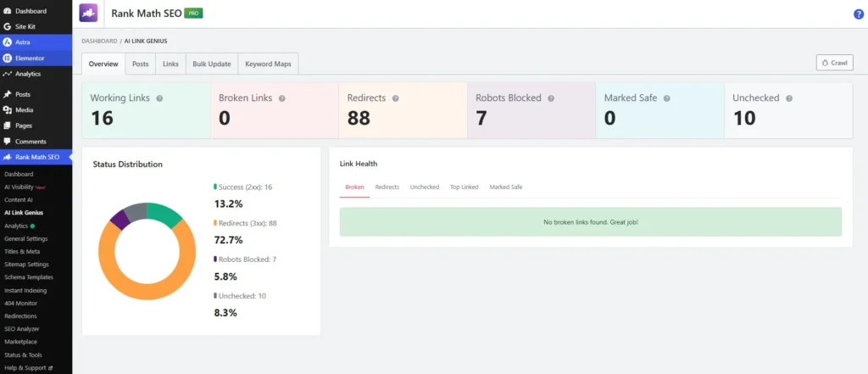
Task: Switch to the Bulk Update tab
Action: point(211,64)
